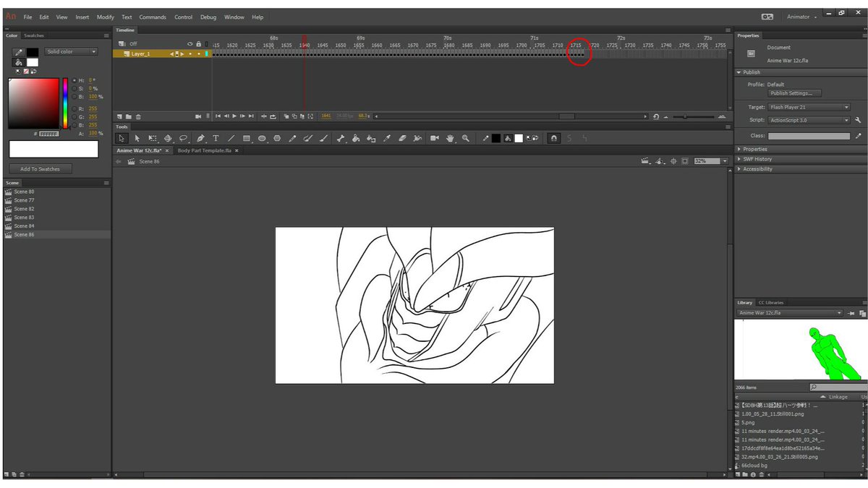
Task: Toggle show/hide all layers eye icon
Action: [x=190, y=44]
